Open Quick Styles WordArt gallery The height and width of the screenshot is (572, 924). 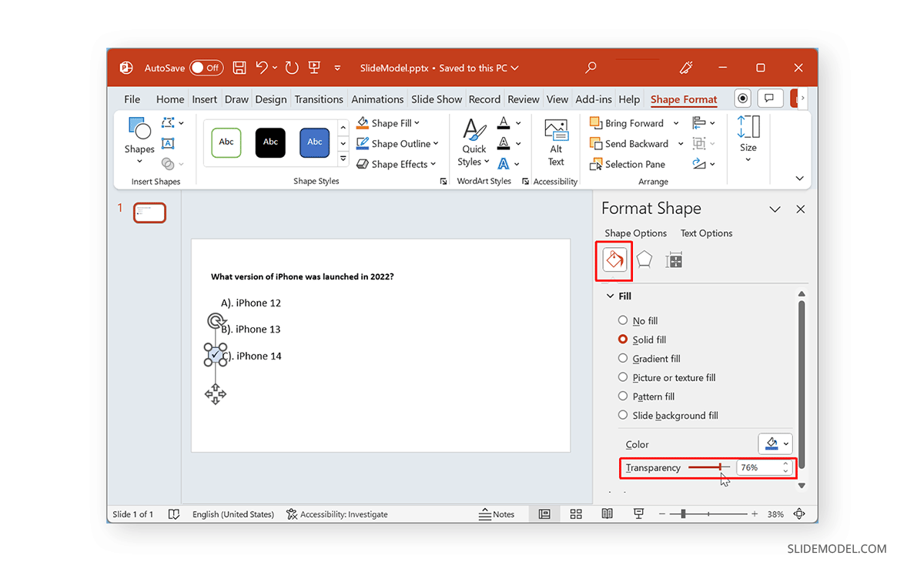[474, 142]
